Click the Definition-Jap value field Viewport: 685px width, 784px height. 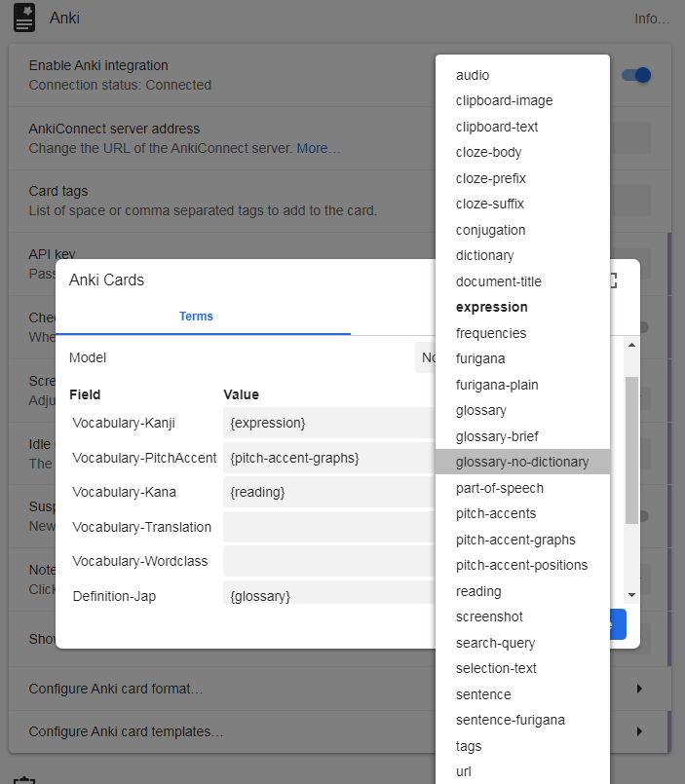pyautogui.click(x=328, y=593)
